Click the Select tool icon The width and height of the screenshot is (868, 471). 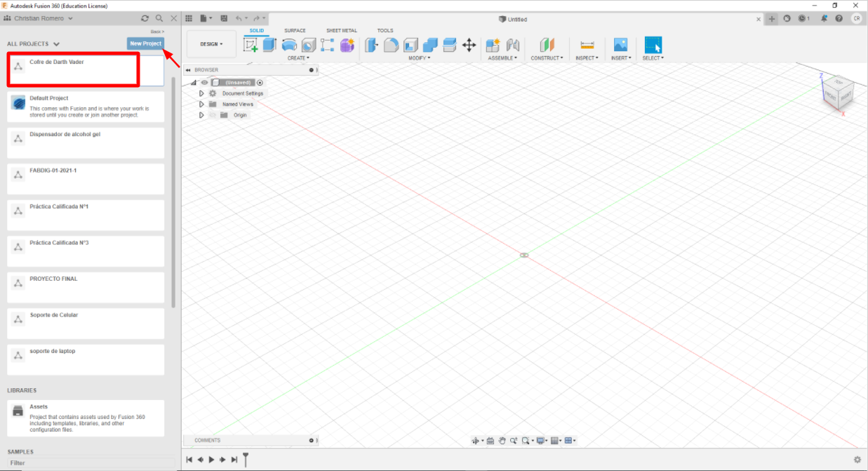653,45
